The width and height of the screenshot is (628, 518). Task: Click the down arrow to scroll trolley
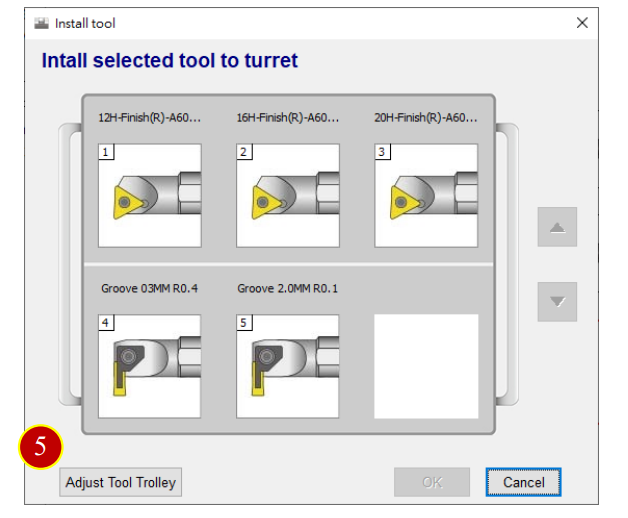tap(557, 302)
